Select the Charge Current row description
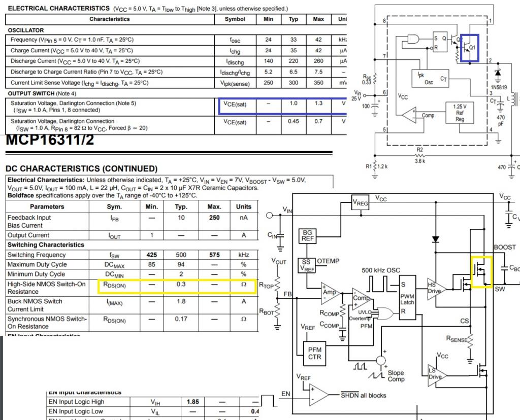Viewport: 520px width, 420px height. [x=72, y=51]
